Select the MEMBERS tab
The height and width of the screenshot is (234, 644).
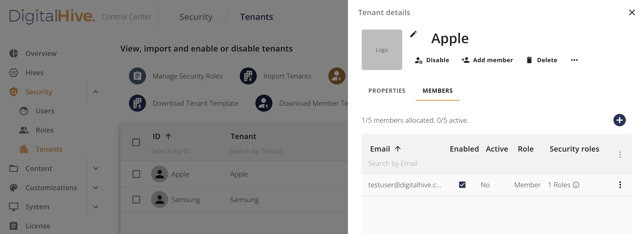(x=437, y=91)
